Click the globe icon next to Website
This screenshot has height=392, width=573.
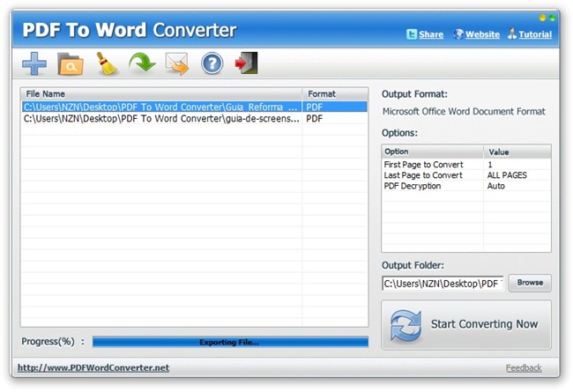pos(458,34)
